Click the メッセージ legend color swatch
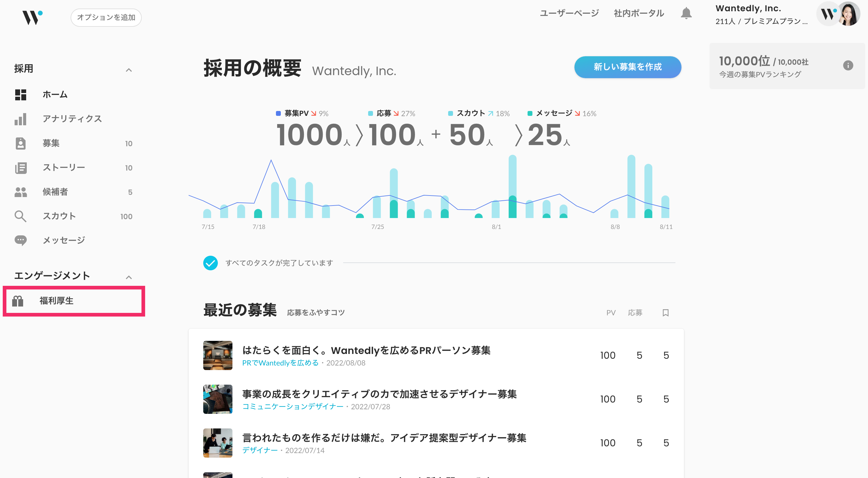This screenshot has height=478, width=868. pos(530,113)
